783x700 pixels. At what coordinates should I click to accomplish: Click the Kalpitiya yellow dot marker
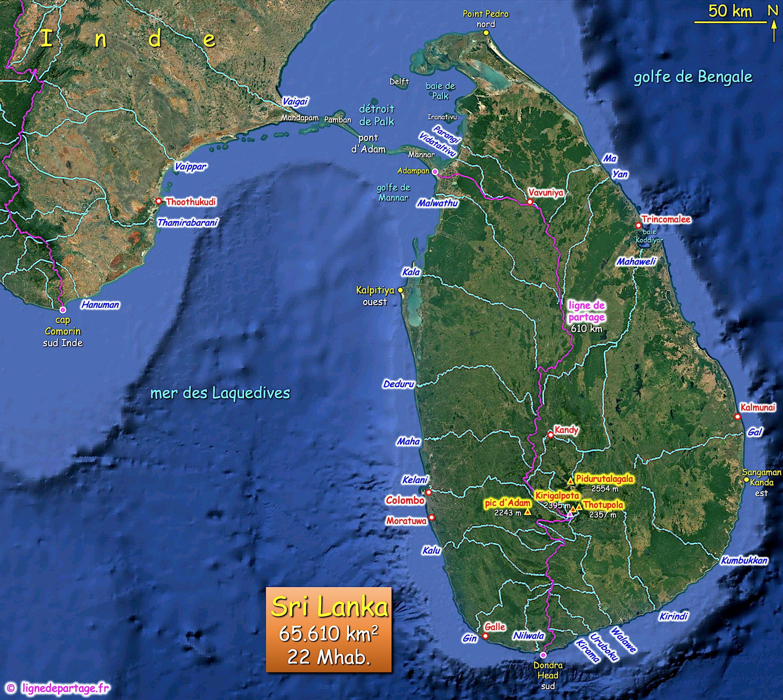click(x=400, y=290)
